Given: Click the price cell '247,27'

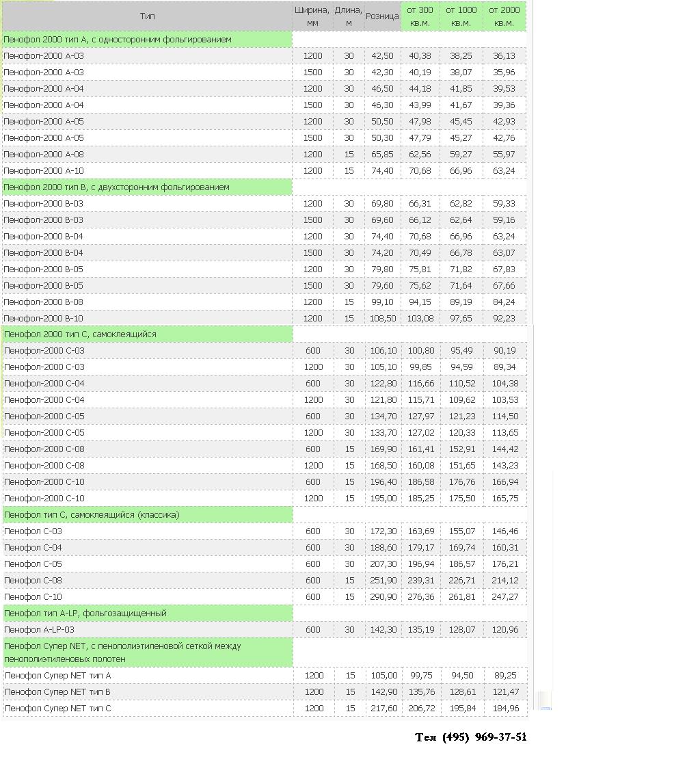Looking at the screenshot, I should coord(505,597).
